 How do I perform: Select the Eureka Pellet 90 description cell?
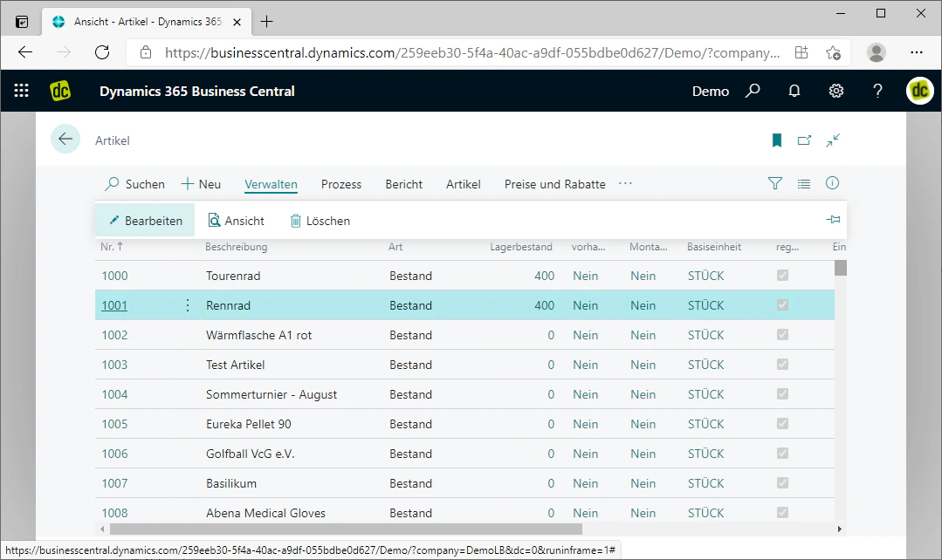[x=249, y=424]
